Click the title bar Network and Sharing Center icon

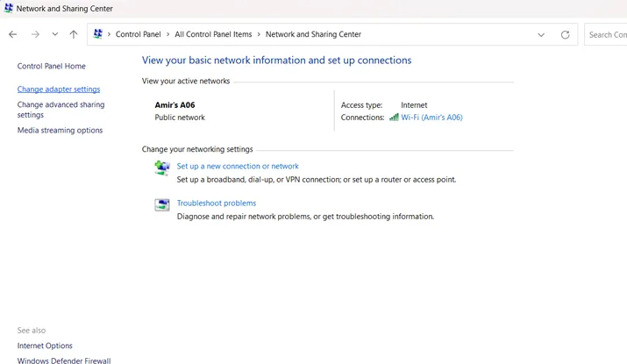pos(9,8)
